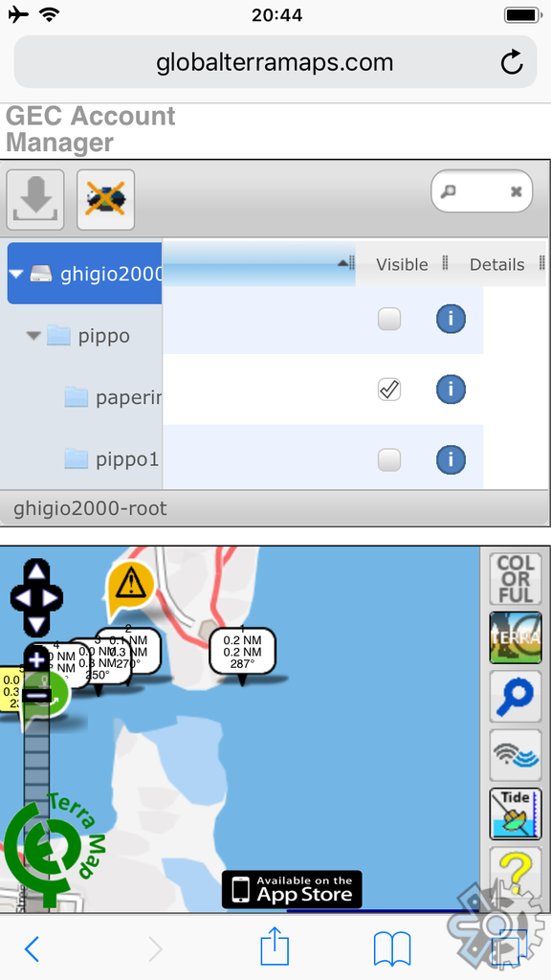Viewport: 551px width, 980px height.
Task: Select waypoint 1 label showing 287°
Action: (242, 653)
